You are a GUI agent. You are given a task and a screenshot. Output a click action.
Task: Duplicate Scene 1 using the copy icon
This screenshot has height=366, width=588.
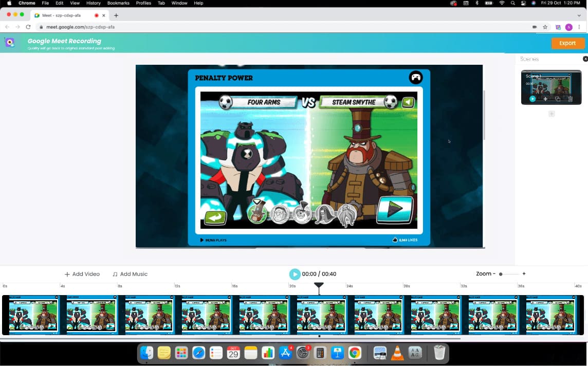(558, 99)
